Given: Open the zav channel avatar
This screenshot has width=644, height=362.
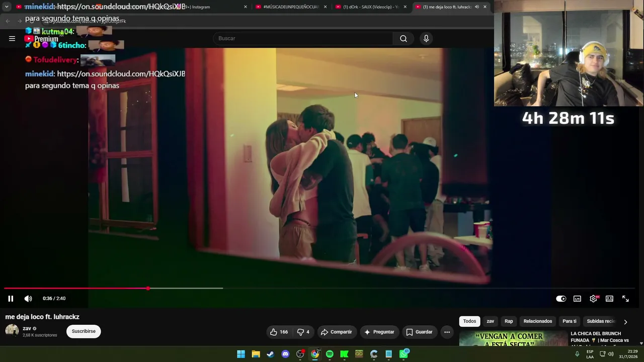Looking at the screenshot, I should (x=12, y=331).
